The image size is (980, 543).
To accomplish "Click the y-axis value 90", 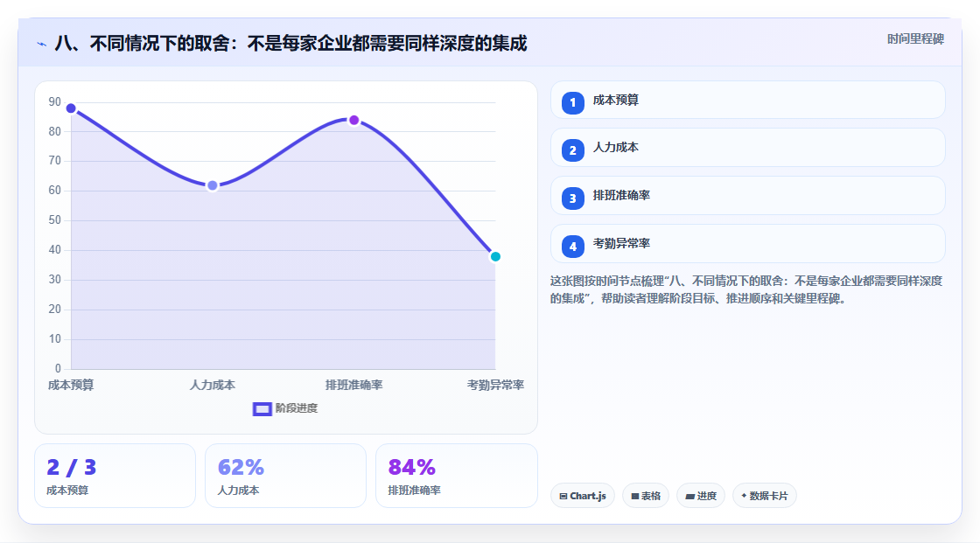I will 55,101.
